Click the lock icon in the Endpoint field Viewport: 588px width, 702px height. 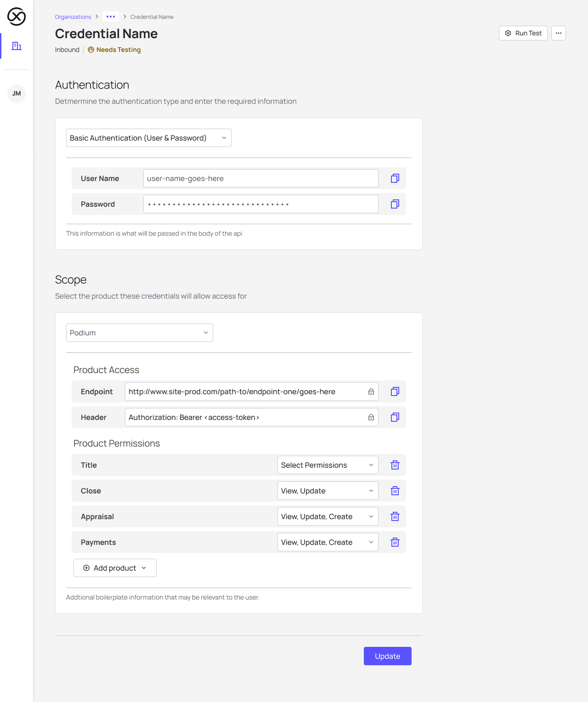(371, 391)
